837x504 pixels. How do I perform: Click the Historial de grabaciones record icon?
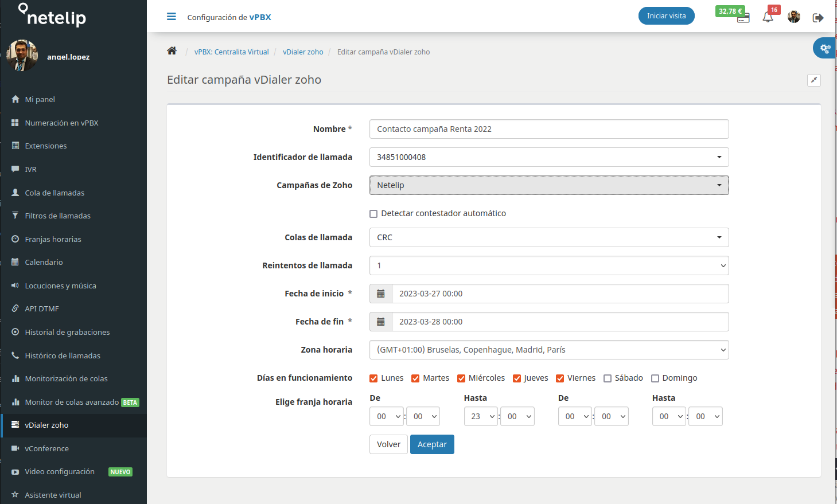pyautogui.click(x=15, y=332)
